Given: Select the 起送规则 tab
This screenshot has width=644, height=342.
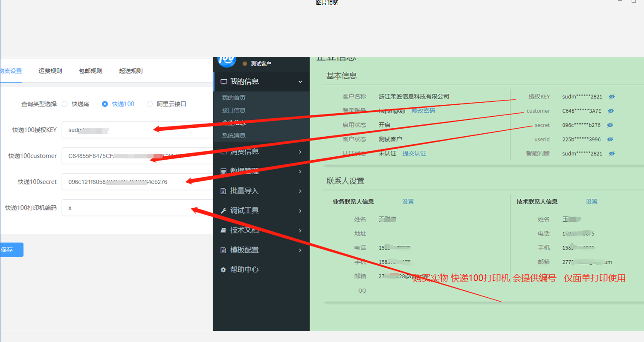Looking at the screenshot, I should coord(131,71).
